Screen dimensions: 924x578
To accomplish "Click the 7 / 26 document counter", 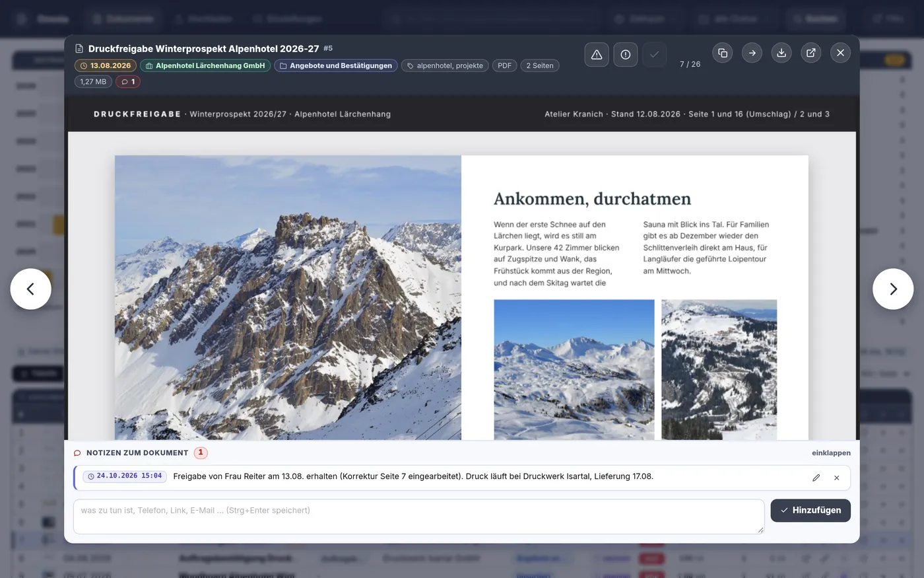I will pos(690,64).
